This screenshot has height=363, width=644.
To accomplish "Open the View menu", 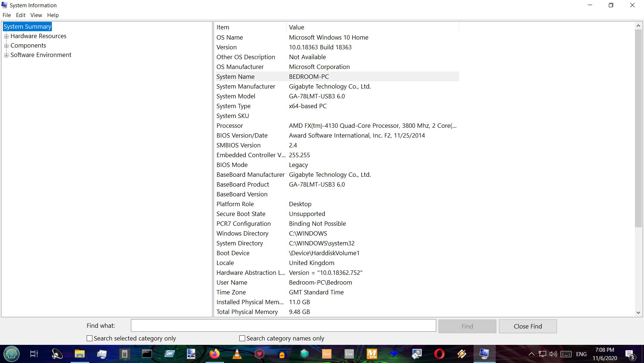I will [x=36, y=15].
